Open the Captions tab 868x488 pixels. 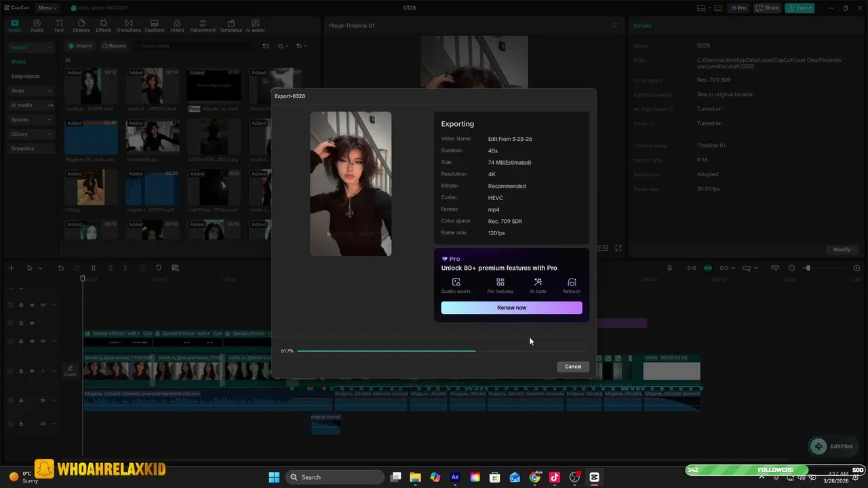point(154,26)
